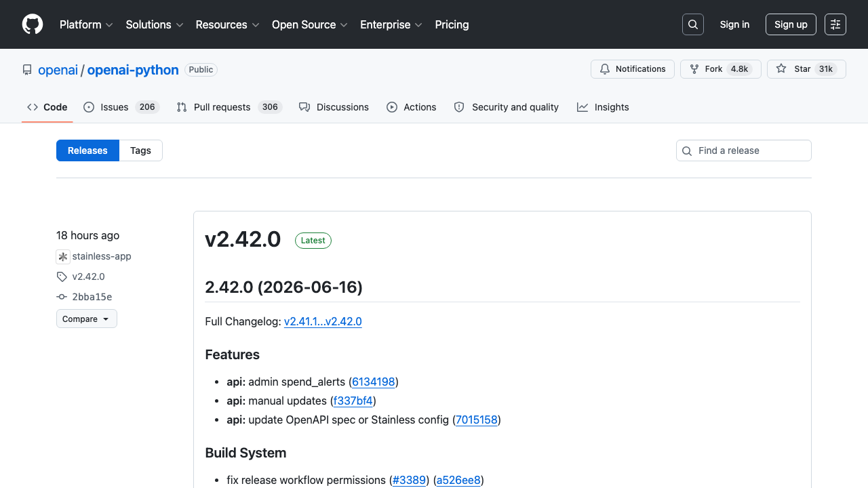Expand the Solutions menu
Image resolution: width=868 pixels, height=488 pixels.
[155, 24]
